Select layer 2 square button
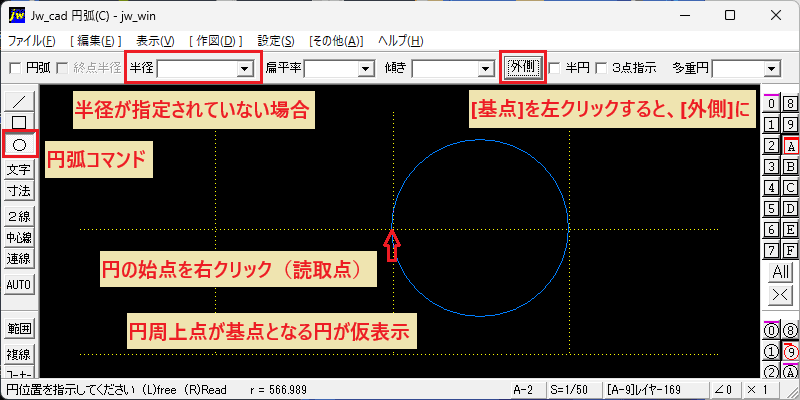800x400 pixels. pos(771,146)
